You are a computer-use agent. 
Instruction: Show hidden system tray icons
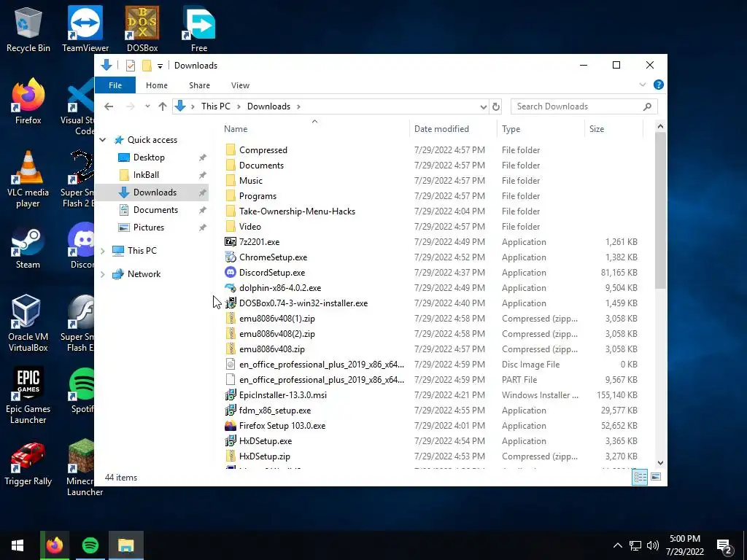point(617,545)
